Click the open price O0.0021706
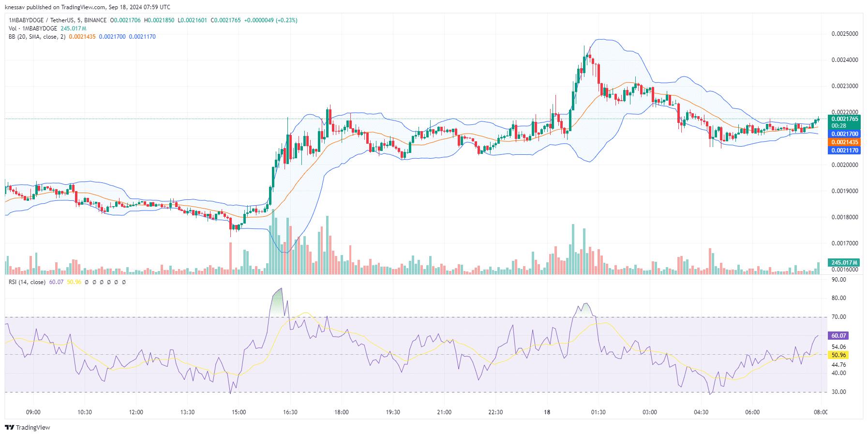This screenshot has height=436, width=868. pos(125,20)
